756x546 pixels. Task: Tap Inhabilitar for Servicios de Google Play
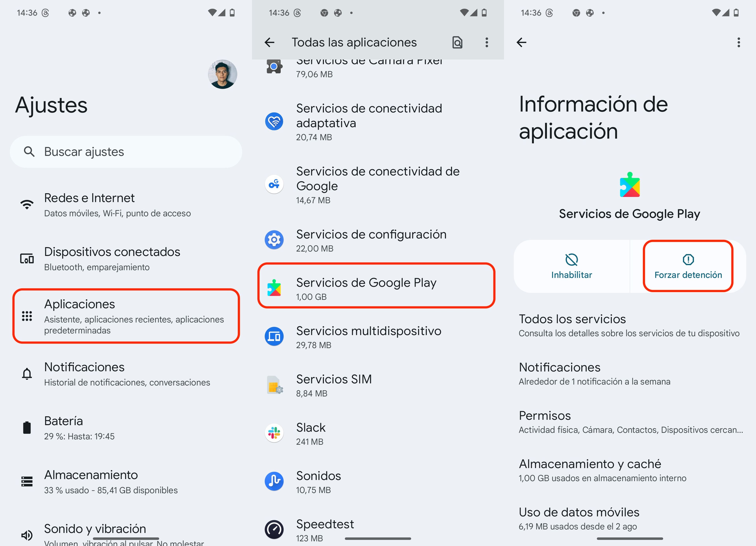(x=571, y=266)
